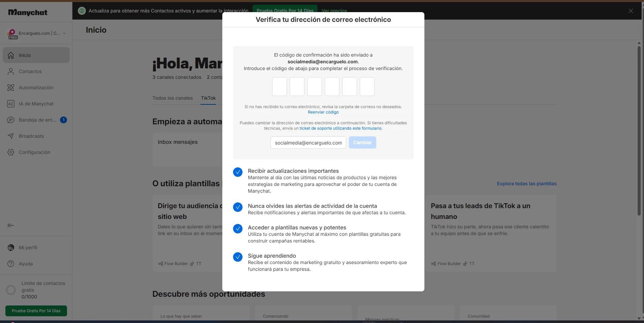This screenshot has width=644, height=323.
Task: Click the IA de Manychat icon
Action: pos(11,104)
